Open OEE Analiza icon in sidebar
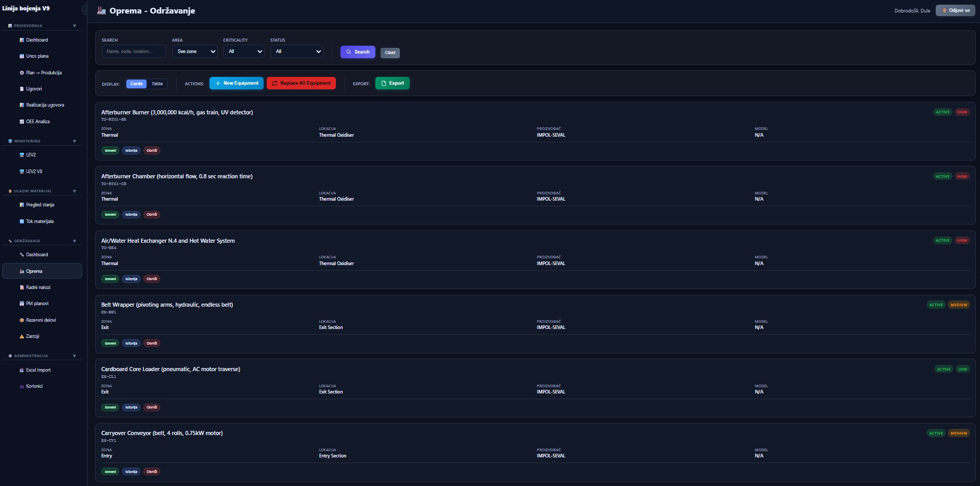Screen dimensions: 980x486 point(22,122)
